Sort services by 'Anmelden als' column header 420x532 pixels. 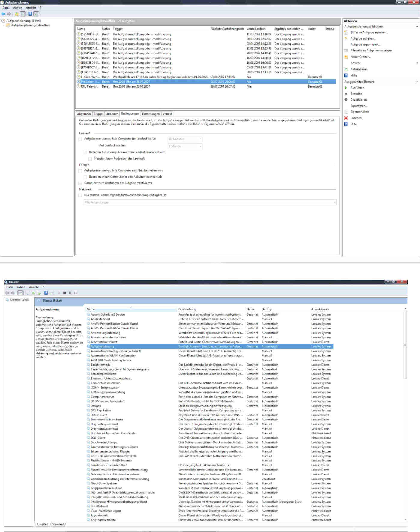tap(320, 309)
